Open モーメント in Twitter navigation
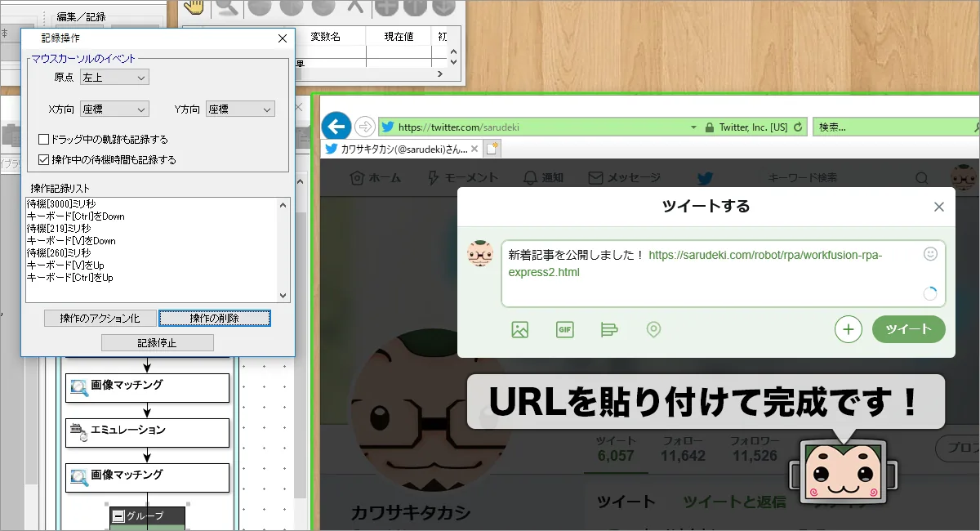The height and width of the screenshot is (531, 980). [461, 178]
